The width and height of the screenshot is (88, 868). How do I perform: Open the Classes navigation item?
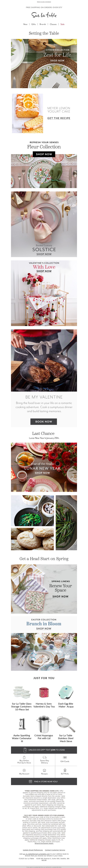[53, 24]
